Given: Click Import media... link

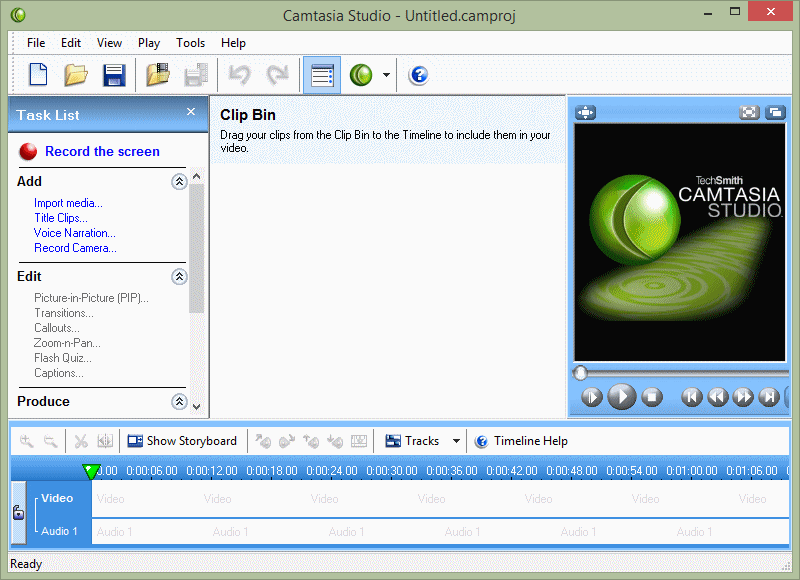Looking at the screenshot, I should point(68,203).
